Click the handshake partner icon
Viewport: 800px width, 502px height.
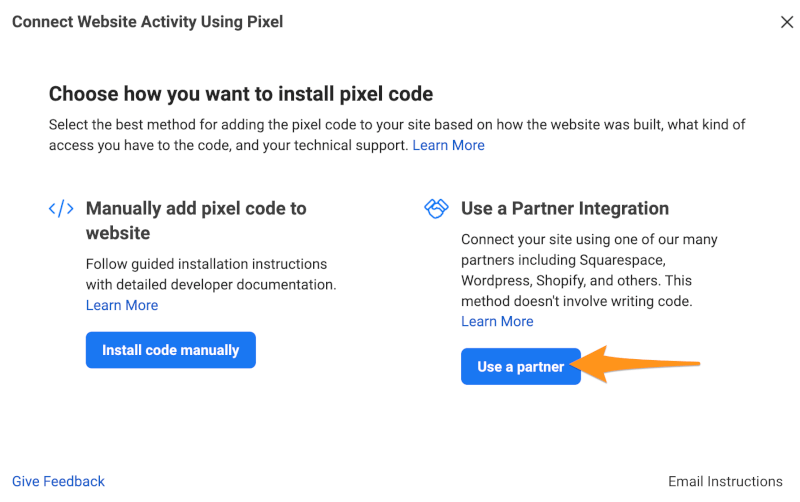[x=436, y=209]
